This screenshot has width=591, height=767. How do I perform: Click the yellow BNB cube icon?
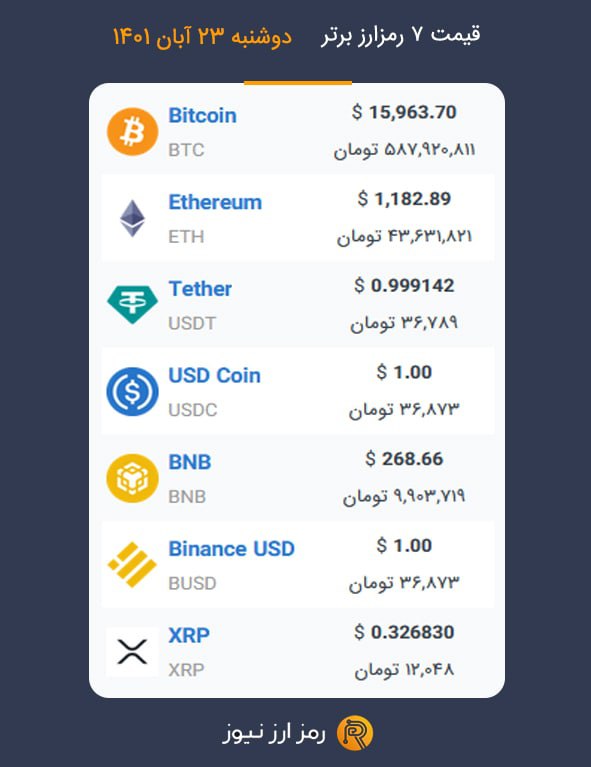point(132,478)
